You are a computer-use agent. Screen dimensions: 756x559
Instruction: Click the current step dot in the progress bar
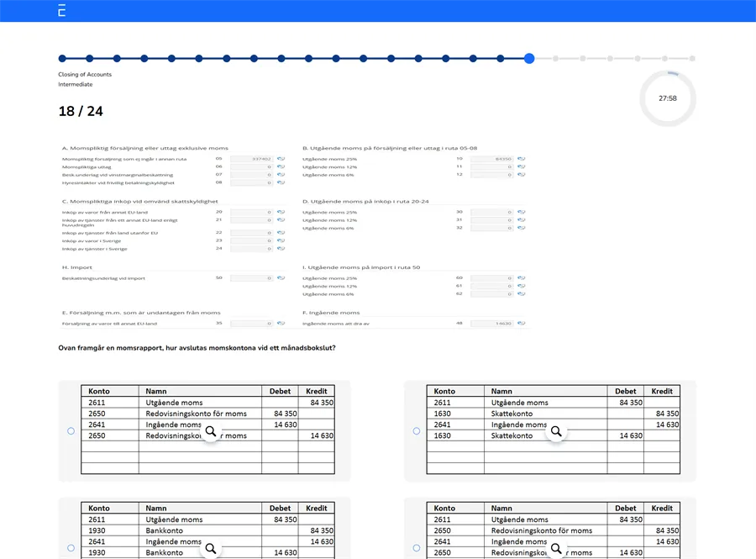pos(528,59)
